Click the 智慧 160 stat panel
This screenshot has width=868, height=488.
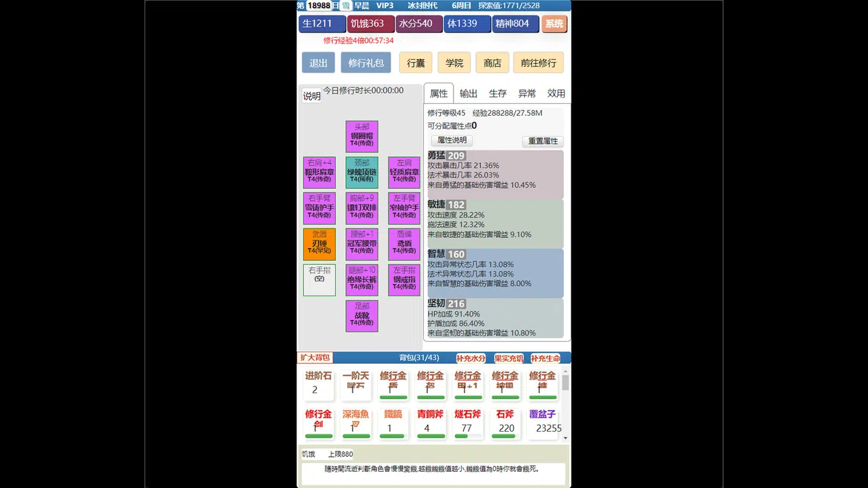(x=495, y=272)
